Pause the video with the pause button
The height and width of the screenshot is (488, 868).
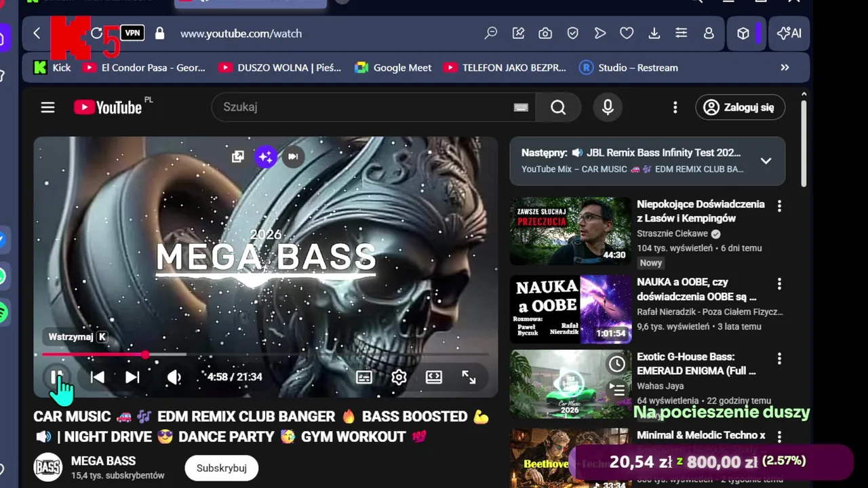click(57, 378)
